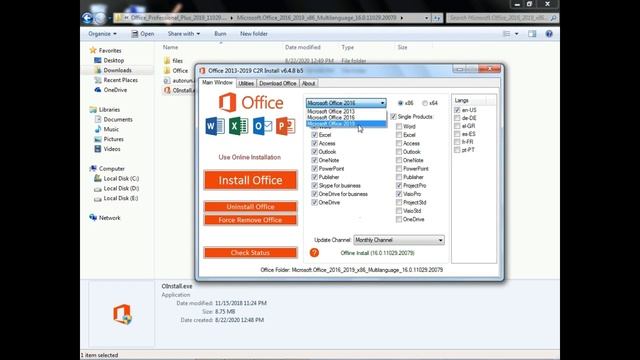
Task: Open the Update Channel dropdown
Action: click(x=399, y=240)
